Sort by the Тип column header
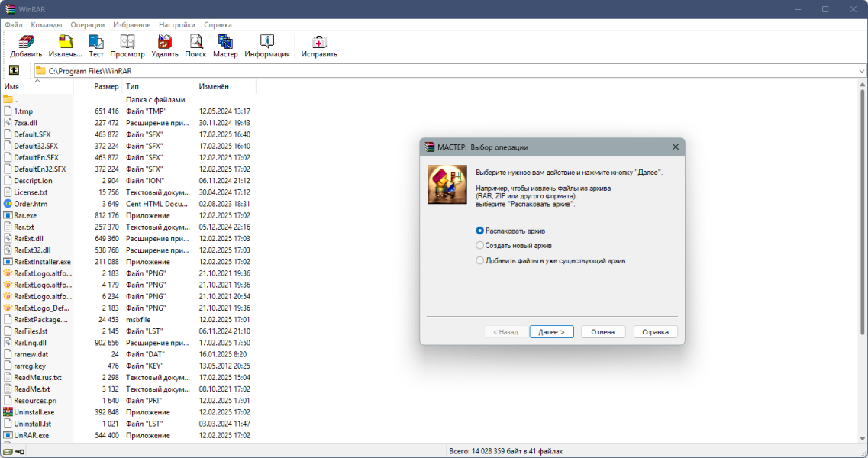Viewport: 868px width, 458px height. pos(158,86)
